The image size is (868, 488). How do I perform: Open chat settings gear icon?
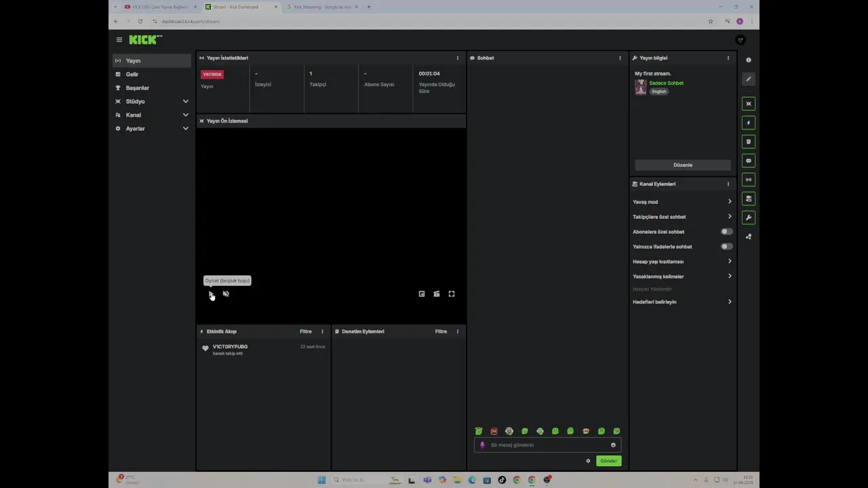pos(588,461)
